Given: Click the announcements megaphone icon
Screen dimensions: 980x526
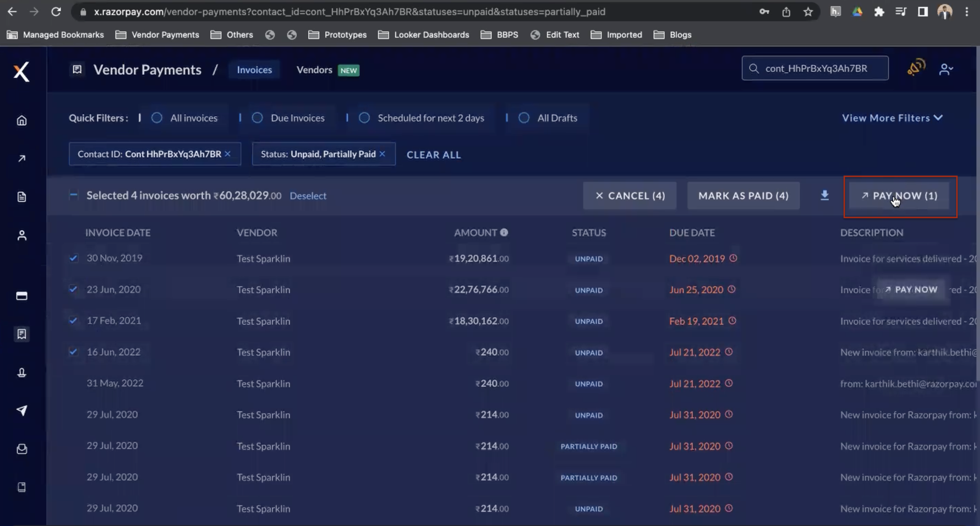Looking at the screenshot, I should click(x=916, y=68).
